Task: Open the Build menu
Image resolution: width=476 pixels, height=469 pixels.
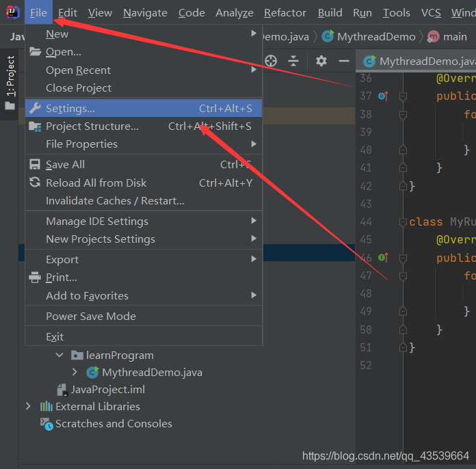Action: [x=330, y=13]
